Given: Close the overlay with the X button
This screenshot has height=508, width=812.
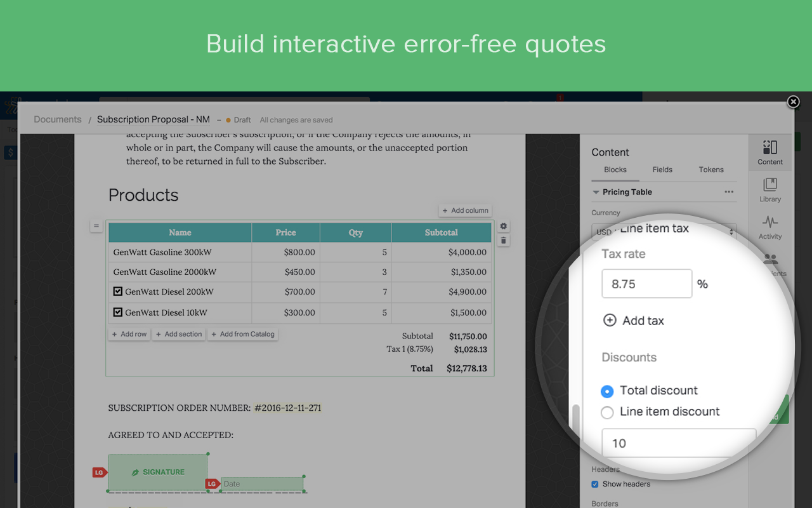Looking at the screenshot, I should point(793,102).
